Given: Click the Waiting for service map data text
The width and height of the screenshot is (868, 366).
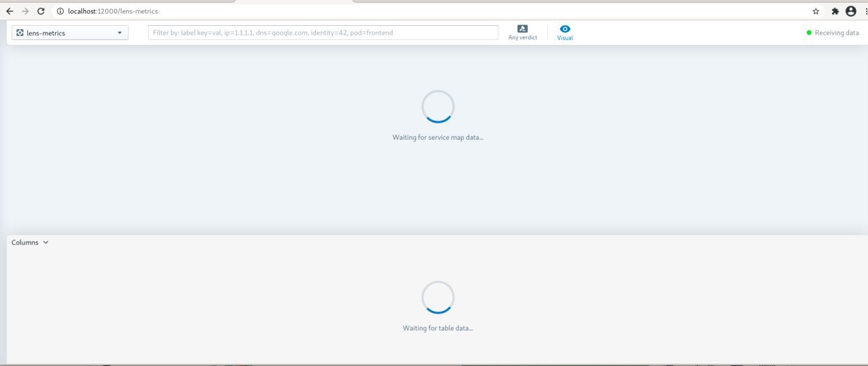Looking at the screenshot, I should click(438, 137).
